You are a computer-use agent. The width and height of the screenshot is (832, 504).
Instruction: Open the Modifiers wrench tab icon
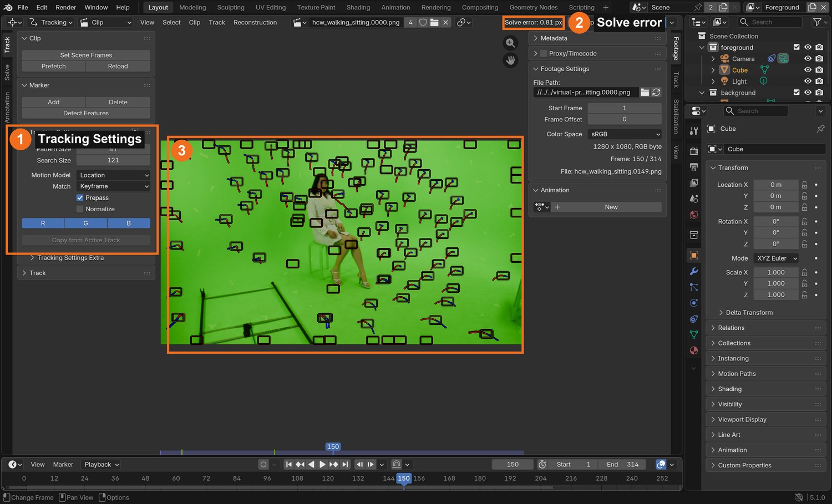[x=694, y=271]
